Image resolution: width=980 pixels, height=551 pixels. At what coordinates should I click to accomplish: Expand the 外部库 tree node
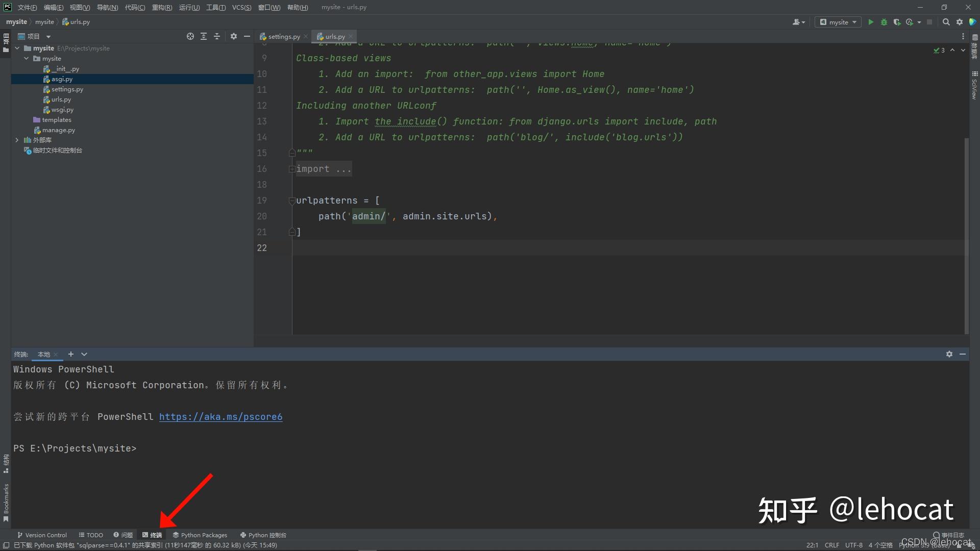(x=17, y=140)
